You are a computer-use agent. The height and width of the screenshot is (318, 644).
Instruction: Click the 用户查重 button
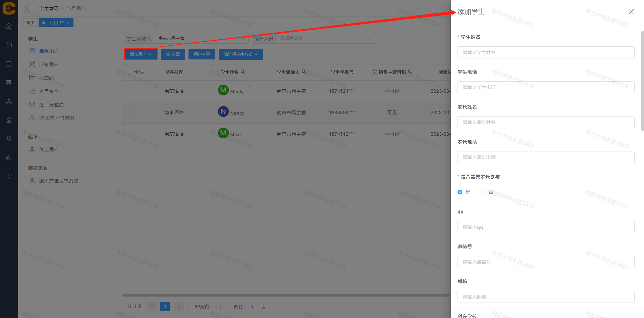tap(202, 54)
